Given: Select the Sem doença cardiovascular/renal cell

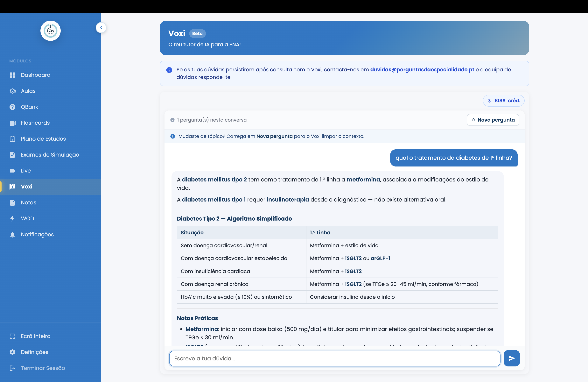Looking at the screenshot, I should point(242,245).
